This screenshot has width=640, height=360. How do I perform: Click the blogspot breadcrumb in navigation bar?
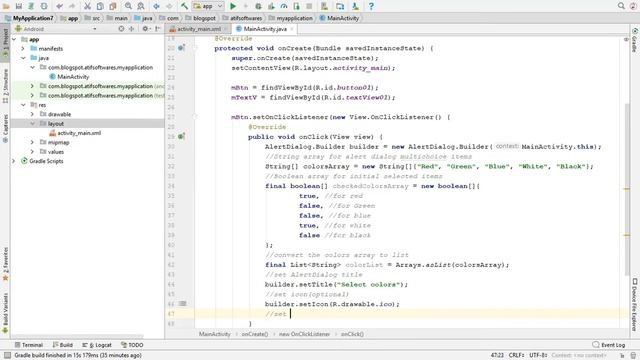point(200,18)
